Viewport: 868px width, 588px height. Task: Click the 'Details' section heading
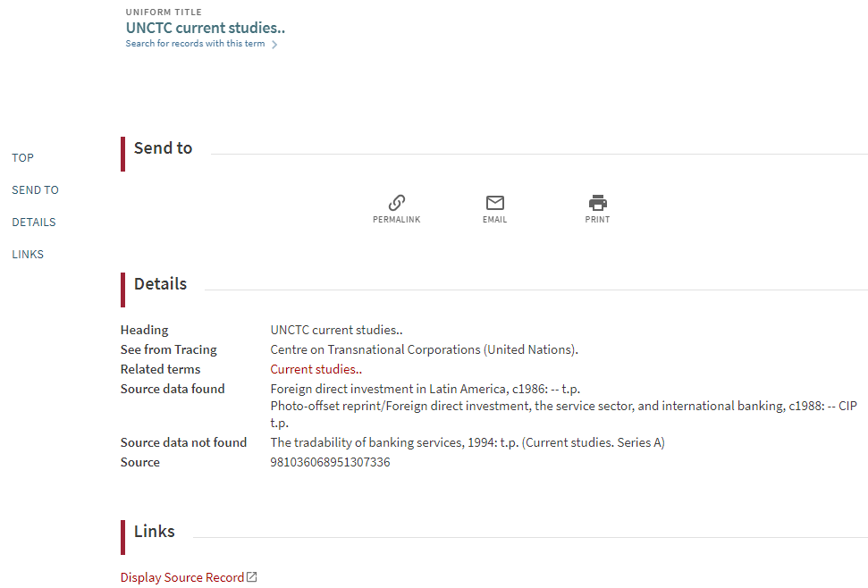(x=160, y=284)
